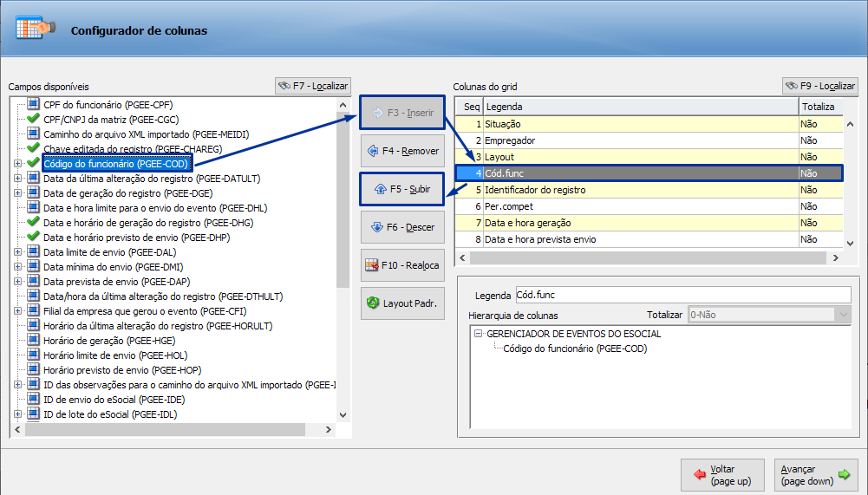Click field icon of Horário da última alteração
This screenshot has height=495, width=868.
click(x=33, y=325)
